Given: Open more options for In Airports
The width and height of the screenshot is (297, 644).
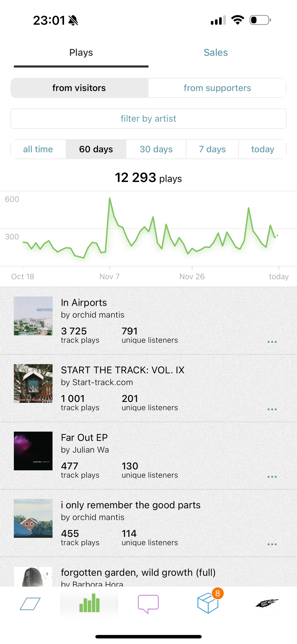Looking at the screenshot, I should (272, 342).
